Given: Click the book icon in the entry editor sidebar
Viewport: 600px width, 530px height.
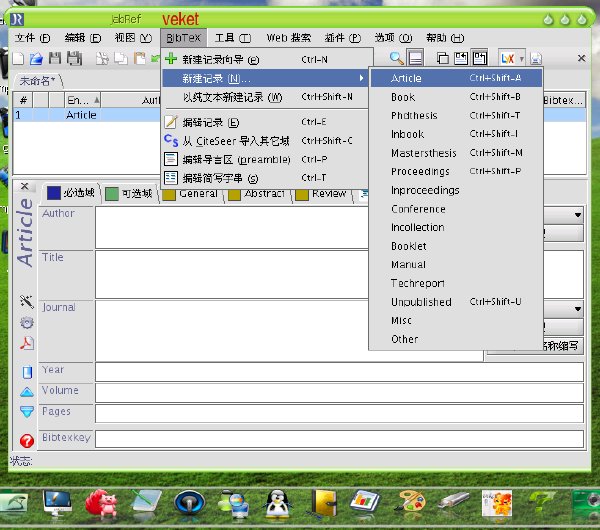Looking at the screenshot, I should point(27,372).
